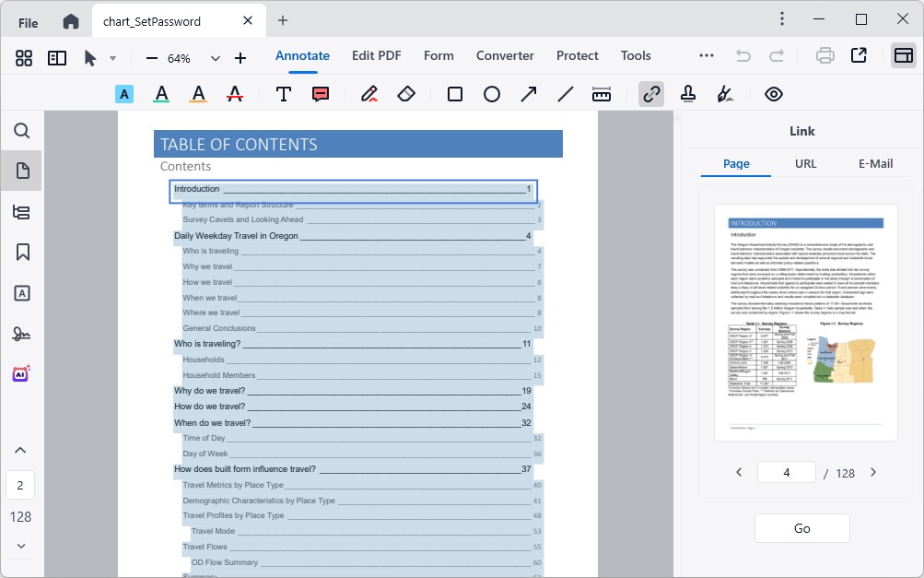Open the sticky note comment tool
The width and height of the screenshot is (924, 578).
pos(320,93)
